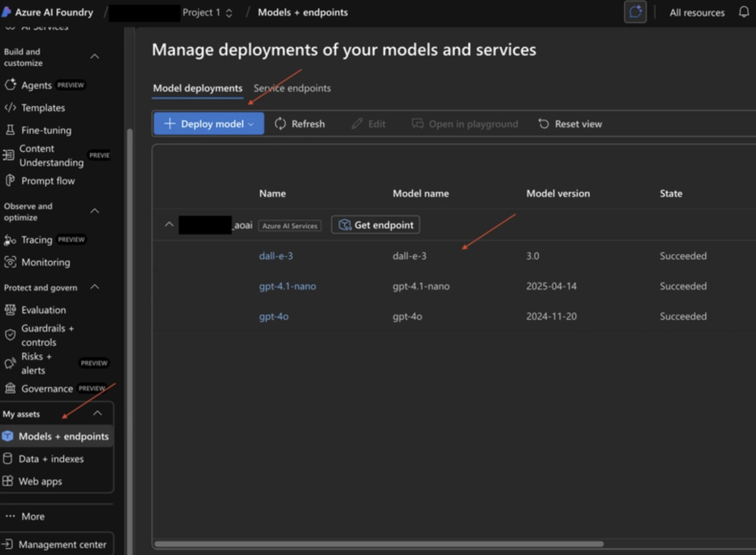756x555 pixels.
Task: Collapse the Protect and govern section
Action: tap(95, 287)
